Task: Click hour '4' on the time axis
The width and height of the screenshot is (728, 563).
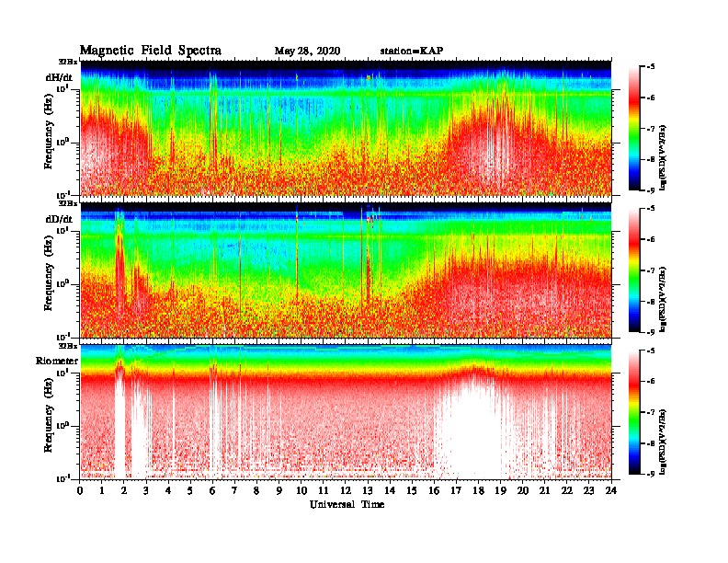Action: [168, 490]
